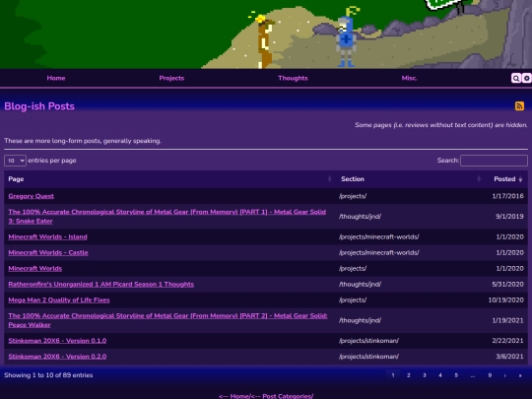Jump to last page double arrow
Screen dimensions: 532x399
click(x=520, y=375)
